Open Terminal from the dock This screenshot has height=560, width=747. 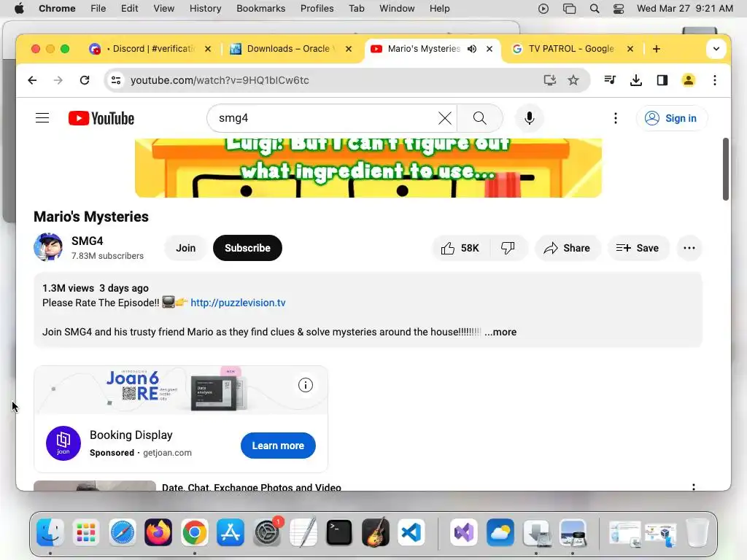pos(339,532)
